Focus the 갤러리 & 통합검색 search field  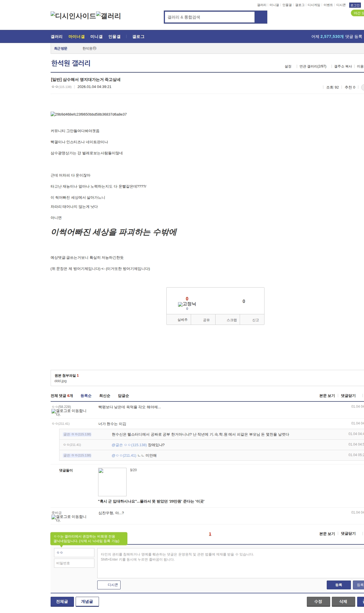[x=210, y=17]
